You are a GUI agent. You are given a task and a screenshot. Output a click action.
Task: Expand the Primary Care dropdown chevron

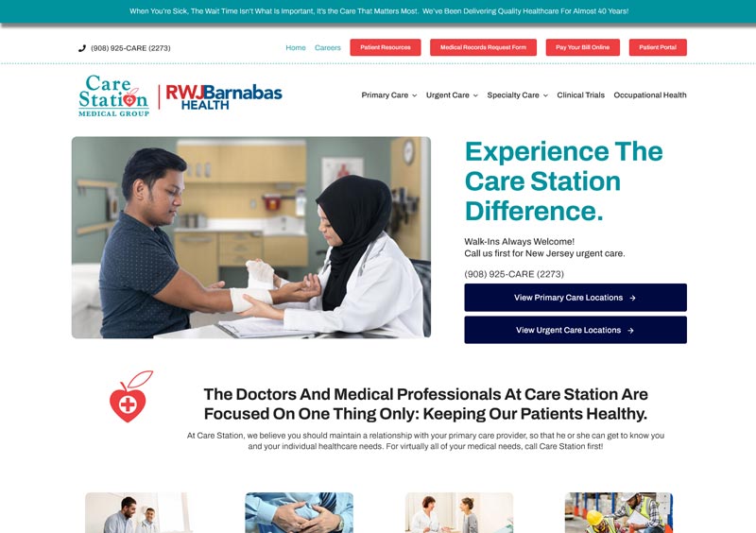pos(414,95)
